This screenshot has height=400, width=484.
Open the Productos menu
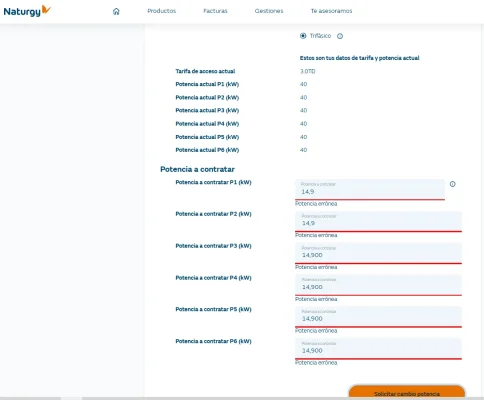[162, 11]
